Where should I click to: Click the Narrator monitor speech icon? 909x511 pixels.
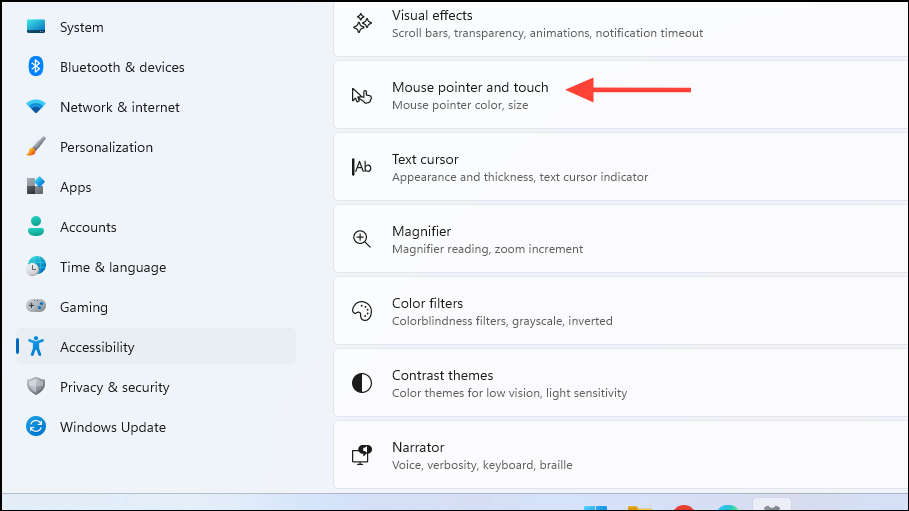tap(362, 455)
